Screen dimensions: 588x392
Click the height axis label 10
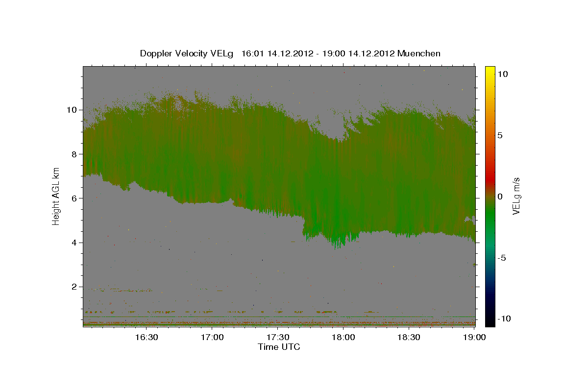click(73, 110)
